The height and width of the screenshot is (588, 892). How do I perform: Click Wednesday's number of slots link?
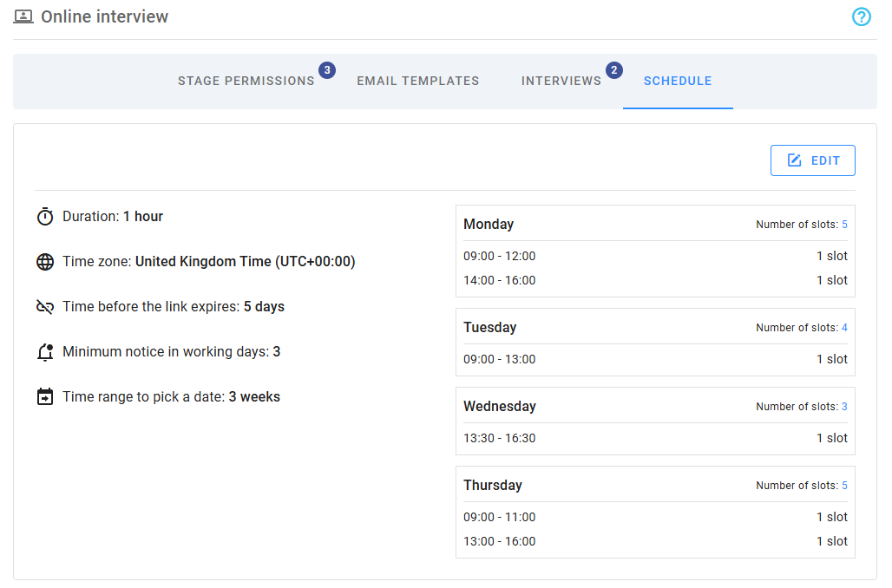(843, 406)
